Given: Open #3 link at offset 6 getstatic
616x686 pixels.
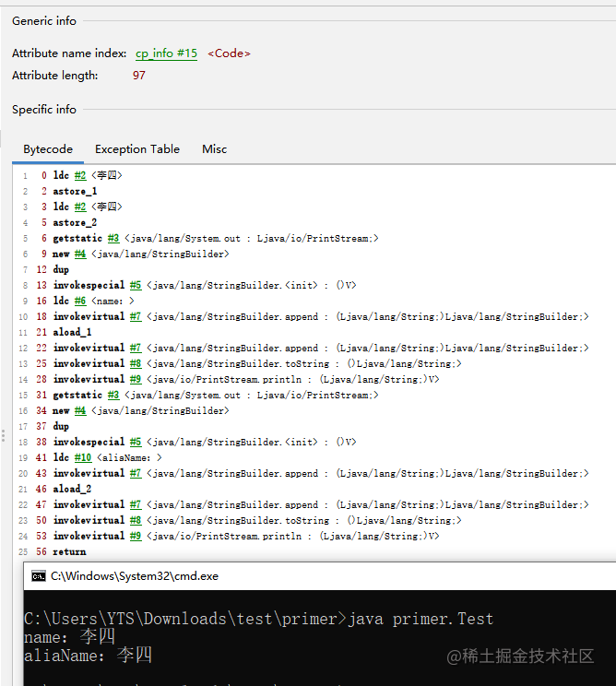Looking at the screenshot, I should pyautogui.click(x=113, y=238).
